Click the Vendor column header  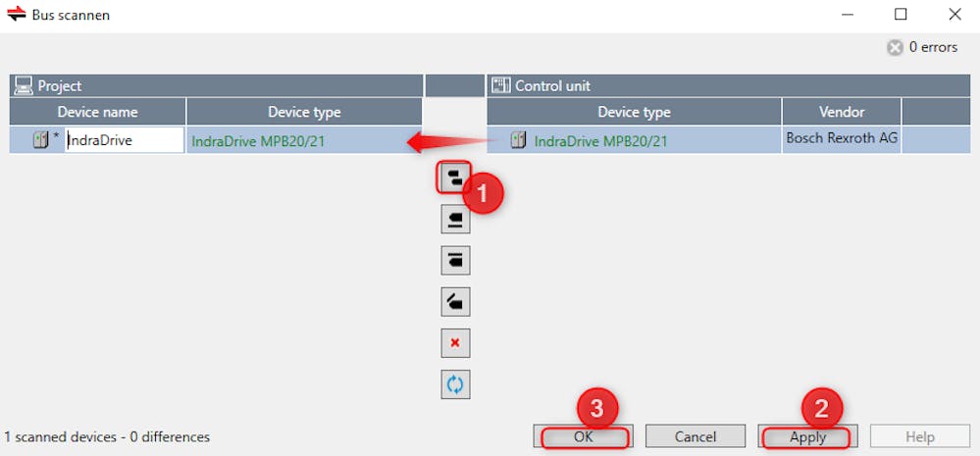[842, 112]
